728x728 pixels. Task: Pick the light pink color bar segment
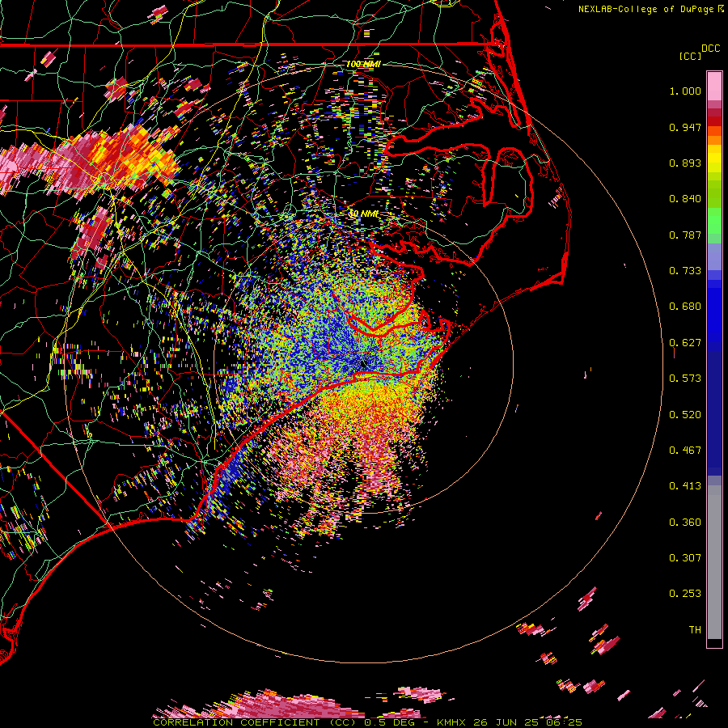click(714, 86)
